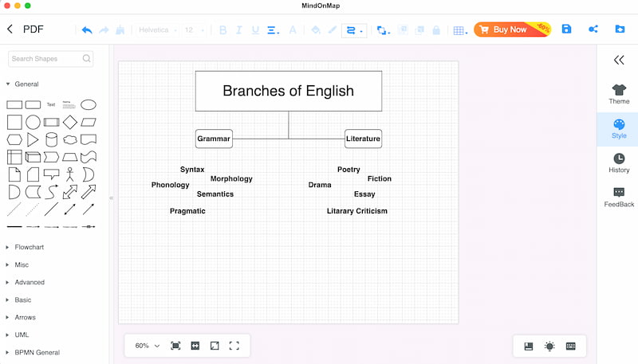Click the Search Shapes input field
Image resolution: width=638 pixels, height=364 pixels.
point(50,58)
